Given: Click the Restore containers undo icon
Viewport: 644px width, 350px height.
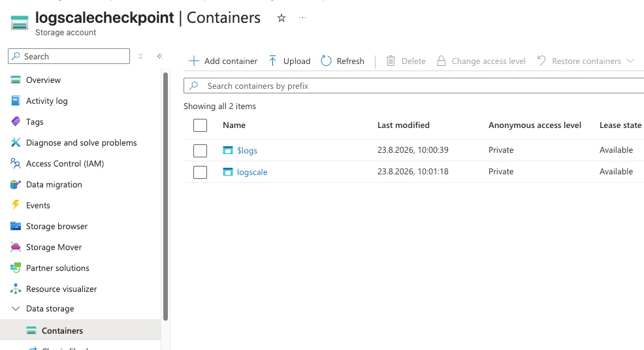Looking at the screenshot, I should tap(541, 61).
